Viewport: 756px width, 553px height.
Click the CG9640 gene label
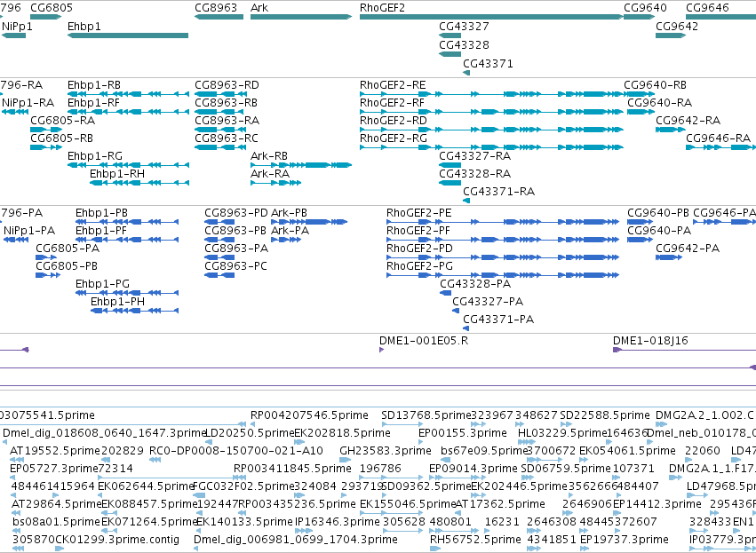(x=645, y=8)
